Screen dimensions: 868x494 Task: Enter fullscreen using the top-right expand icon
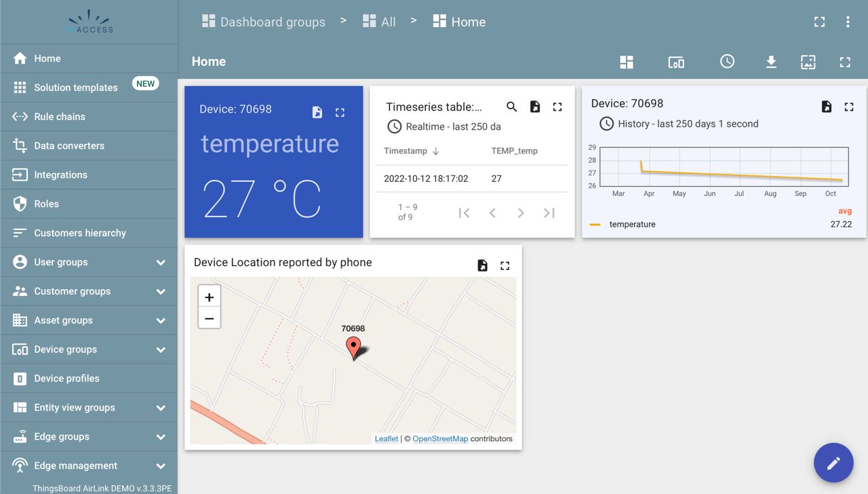(819, 22)
